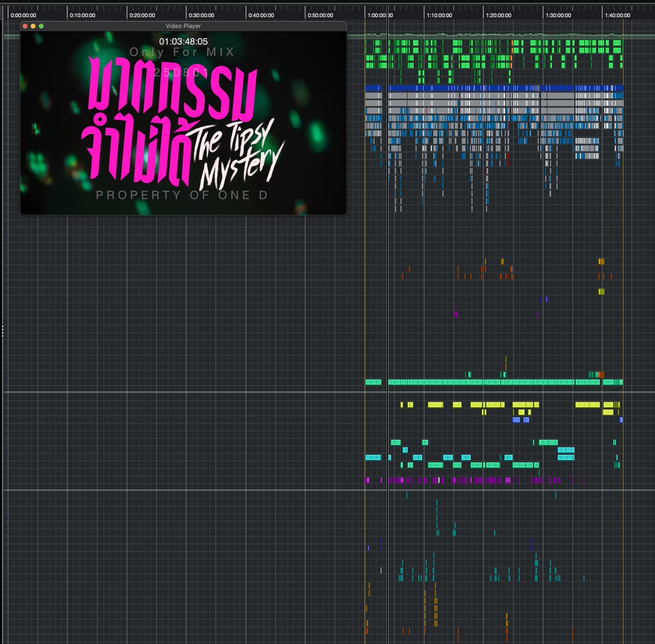Select the rightmost long yellow clip
The height and width of the screenshot is (644, 655).
pos(588,405)
